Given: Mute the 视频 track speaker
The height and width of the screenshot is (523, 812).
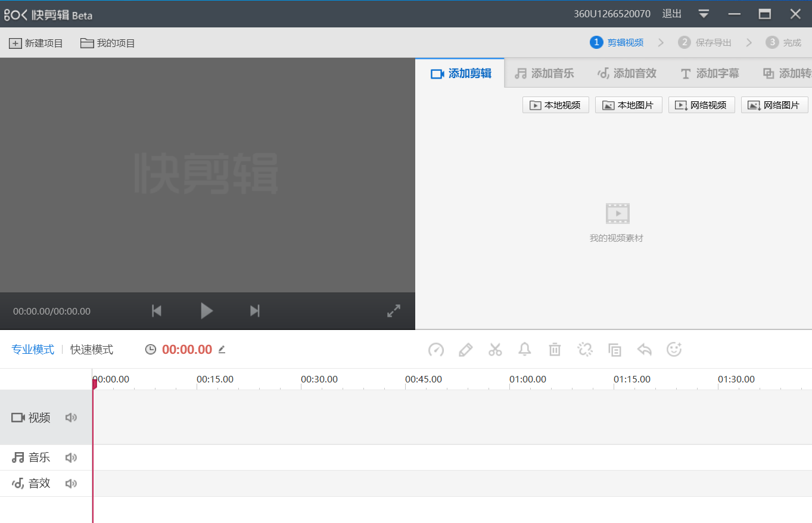Looking at the screenshot, I should 71,418.
